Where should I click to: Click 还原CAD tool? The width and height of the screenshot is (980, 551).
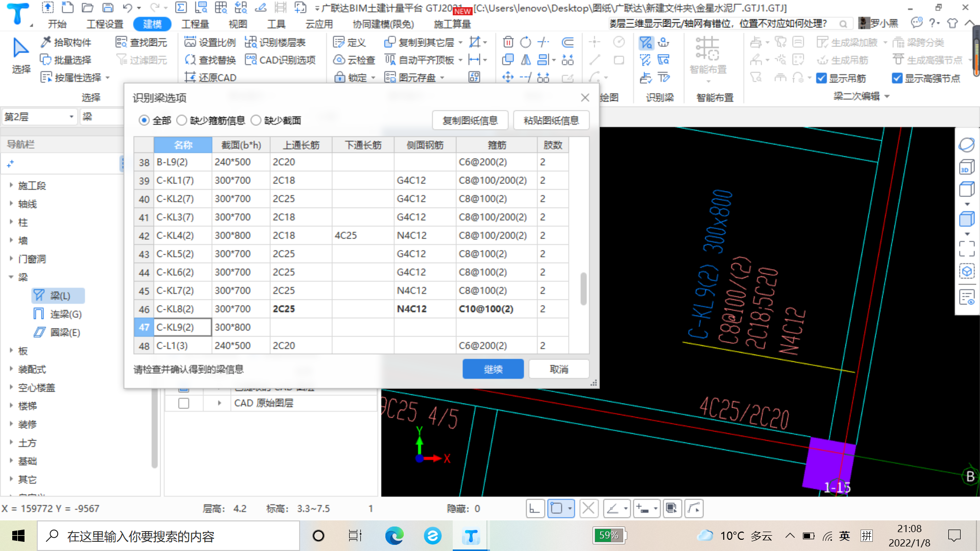click(210, 78)
